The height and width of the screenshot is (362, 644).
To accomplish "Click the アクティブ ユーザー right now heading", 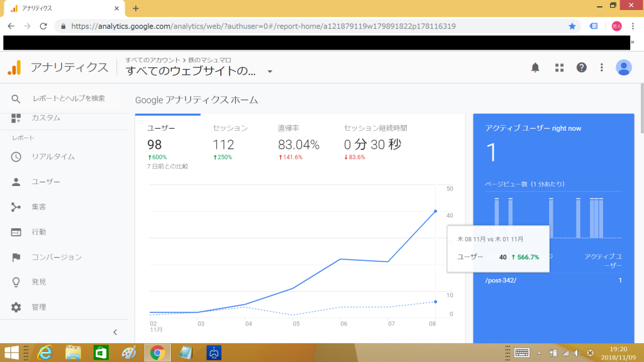I will (x=533, y=128).
